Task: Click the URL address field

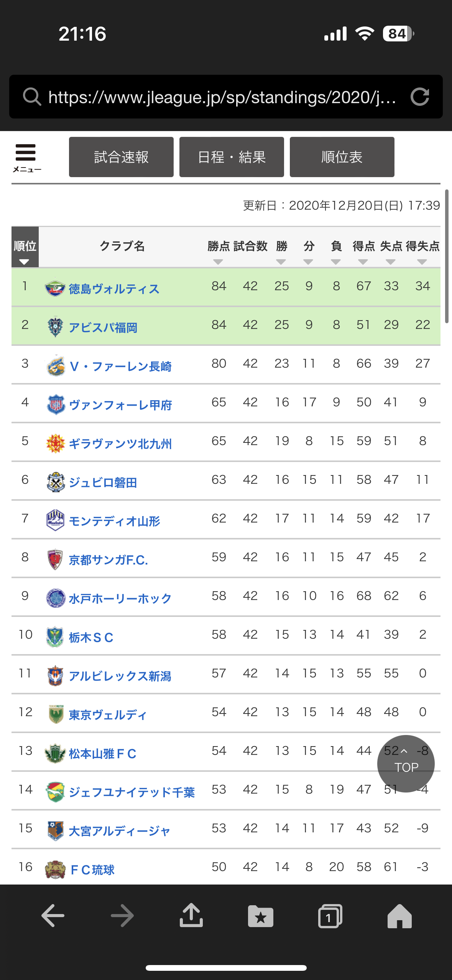Action: [222, 97]
